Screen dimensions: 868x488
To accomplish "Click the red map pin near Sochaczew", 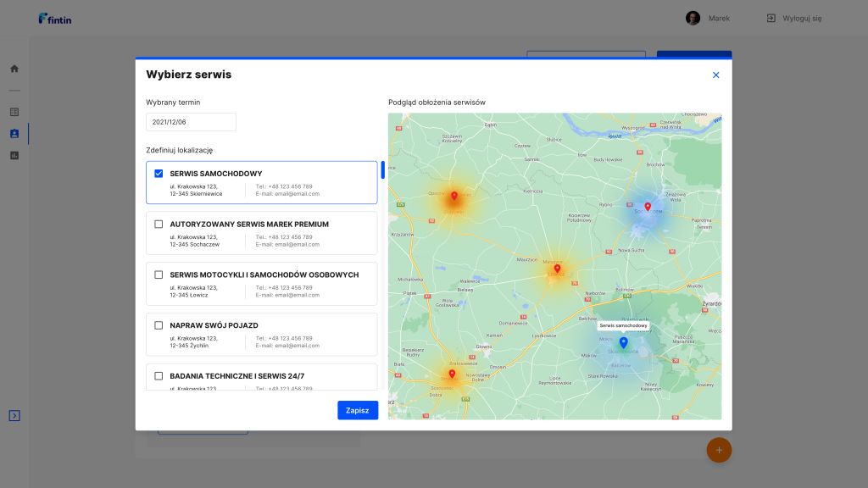I will [648, 207].
